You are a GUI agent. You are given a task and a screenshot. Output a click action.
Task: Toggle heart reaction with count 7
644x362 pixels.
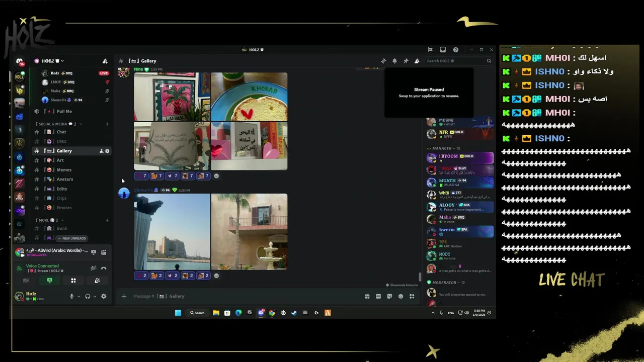pyautogui.click(x=172, y=176)
